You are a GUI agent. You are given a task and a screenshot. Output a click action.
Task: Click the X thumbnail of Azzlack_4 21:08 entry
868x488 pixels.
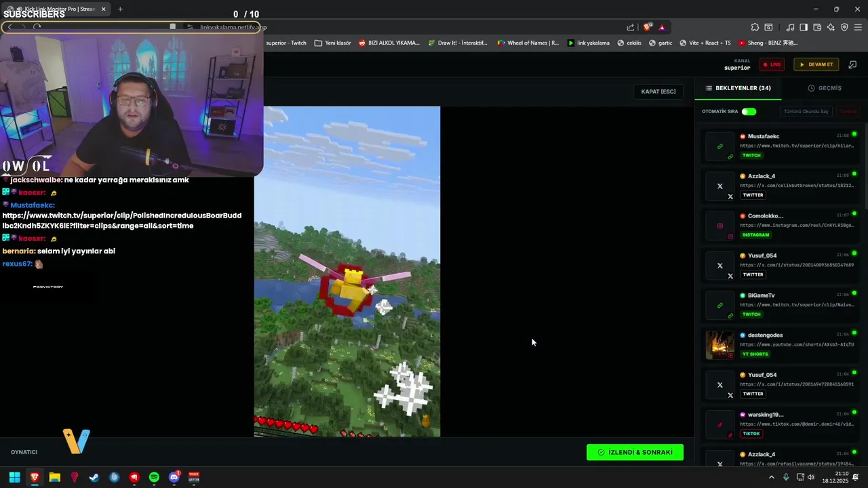[x=720, y=186]
